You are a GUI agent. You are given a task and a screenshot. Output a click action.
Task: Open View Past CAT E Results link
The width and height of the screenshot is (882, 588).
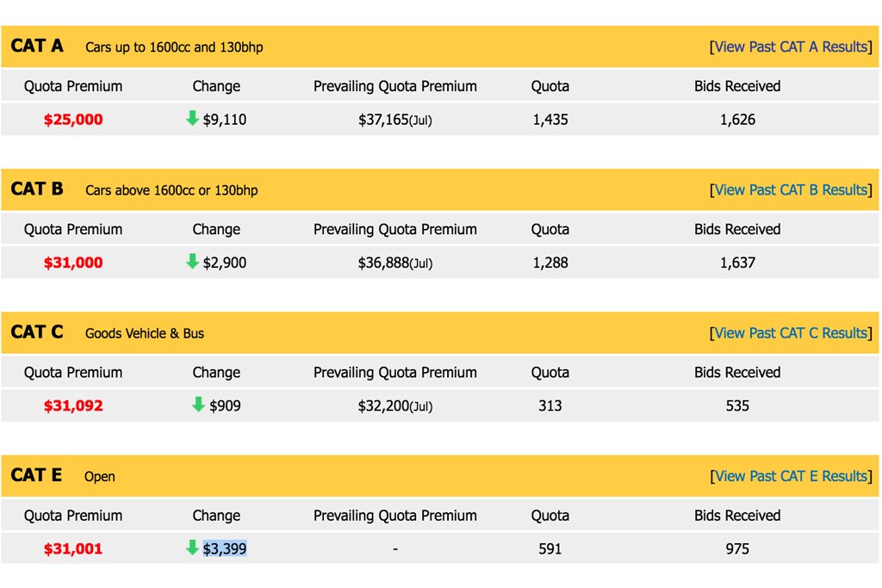coord(791,476)
